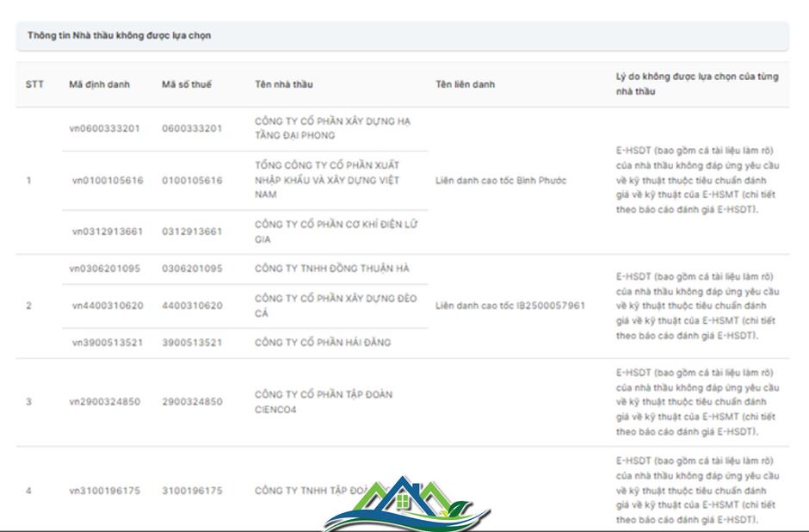Viewport: 809px width, 532px height.
Task: Click identifier code vn0306201095
Action: click(x=105, y=269)
